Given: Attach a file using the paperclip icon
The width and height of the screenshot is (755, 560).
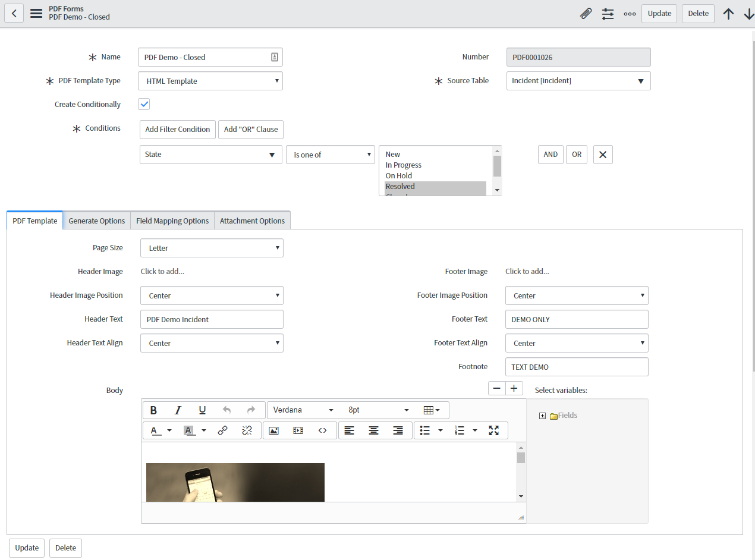Looking at the screenshot, I should (586, 13).
